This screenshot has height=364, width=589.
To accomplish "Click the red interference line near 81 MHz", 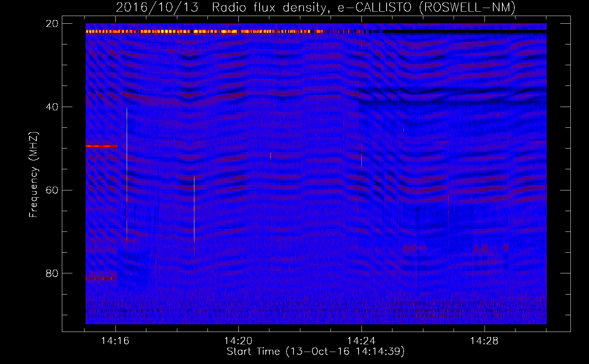I will pos(101,278).
